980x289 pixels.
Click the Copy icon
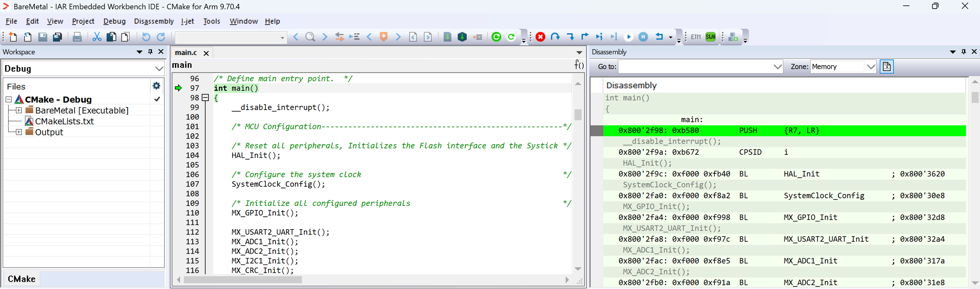tap(111, 37)
